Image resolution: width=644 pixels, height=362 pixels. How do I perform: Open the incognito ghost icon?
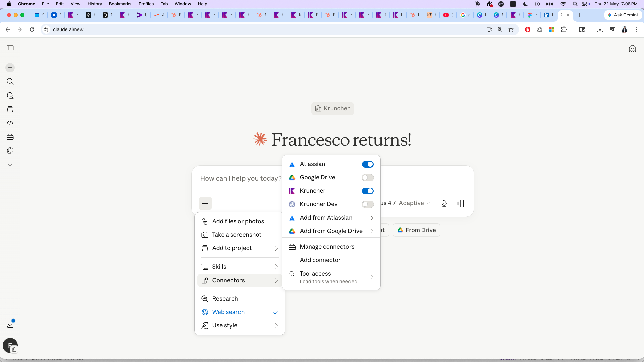632,49
